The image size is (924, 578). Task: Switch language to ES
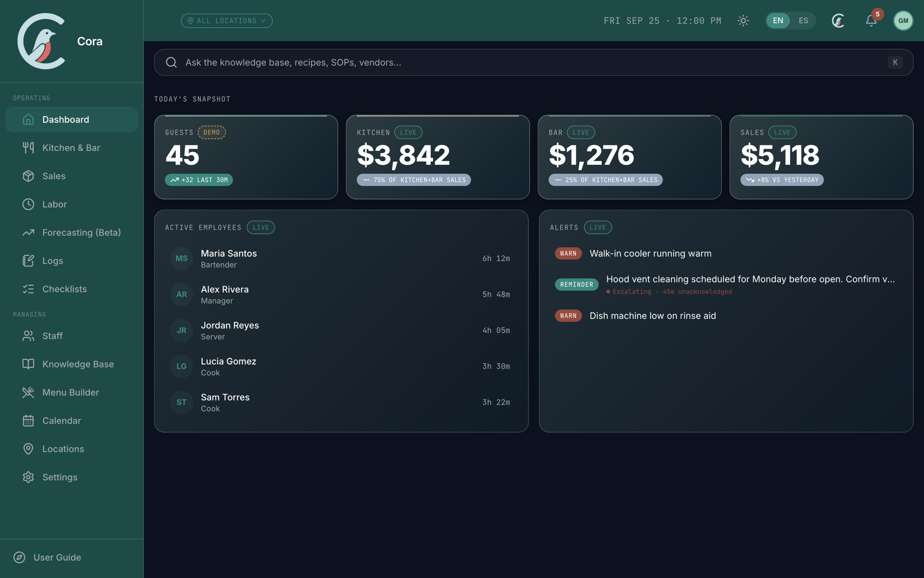click(803, 21)
